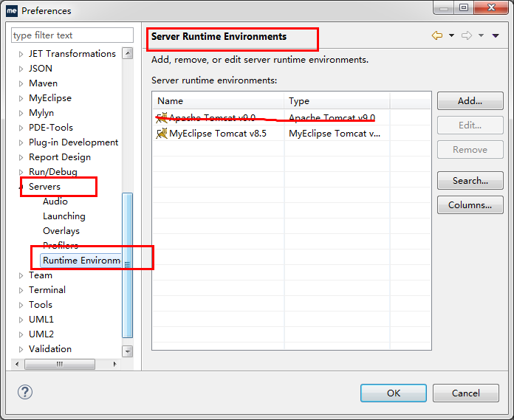Click the tree scroll down arrow
The image size is (514, 420).
click(128, 351)
